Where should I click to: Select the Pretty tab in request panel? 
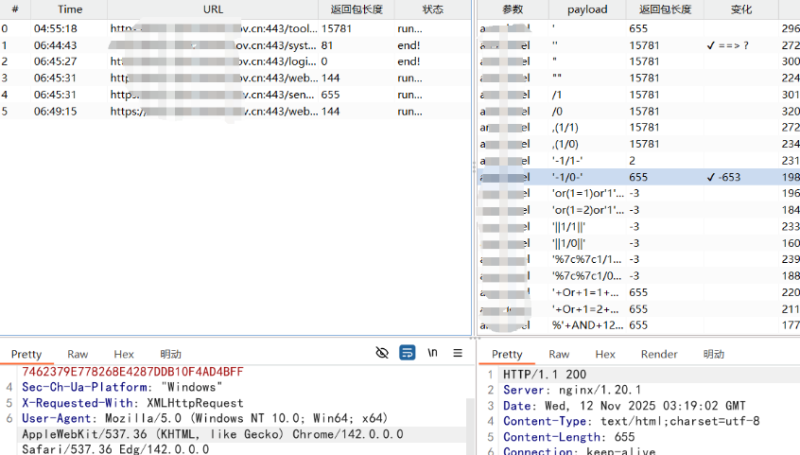(x=27, y=354)
